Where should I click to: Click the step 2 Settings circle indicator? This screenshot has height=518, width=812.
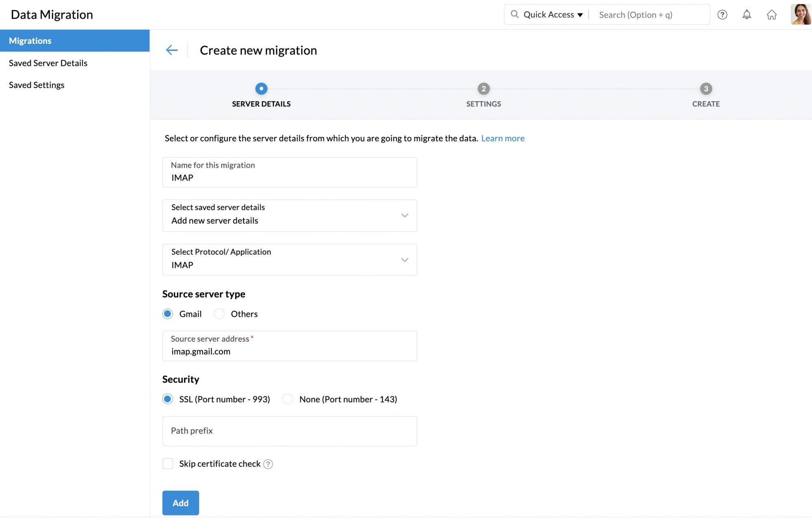[x=483, y=89]
